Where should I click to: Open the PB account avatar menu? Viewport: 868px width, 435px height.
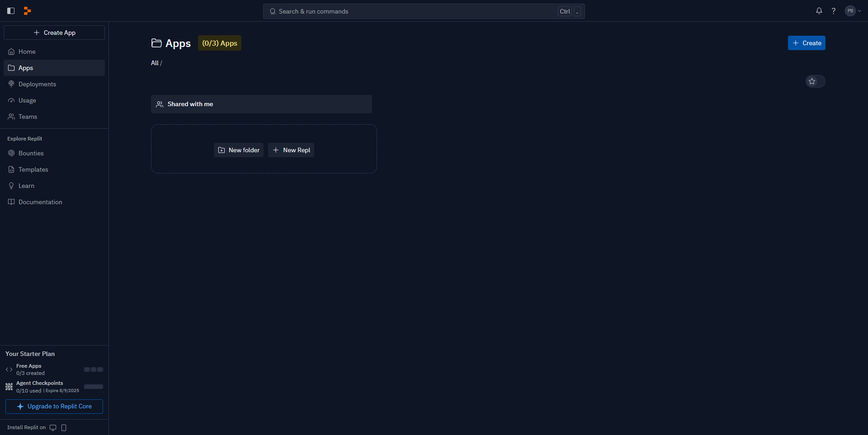click(853, 11)
